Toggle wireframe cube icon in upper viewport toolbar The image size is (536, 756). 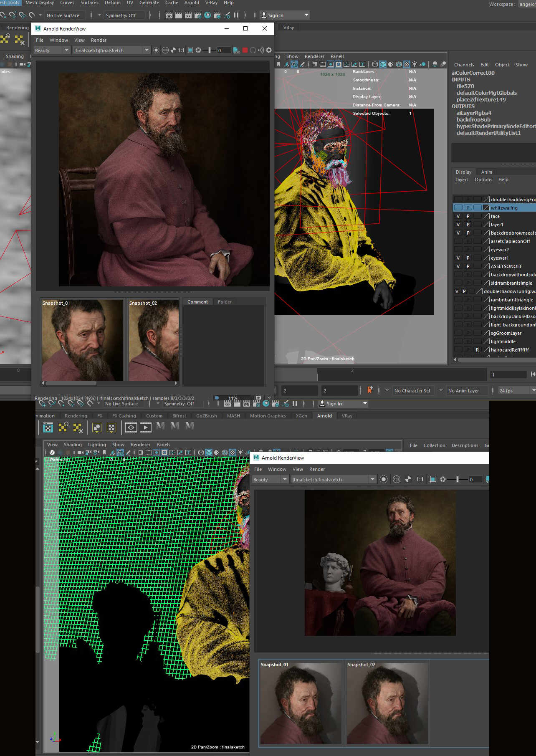click(x=375, y=64)
